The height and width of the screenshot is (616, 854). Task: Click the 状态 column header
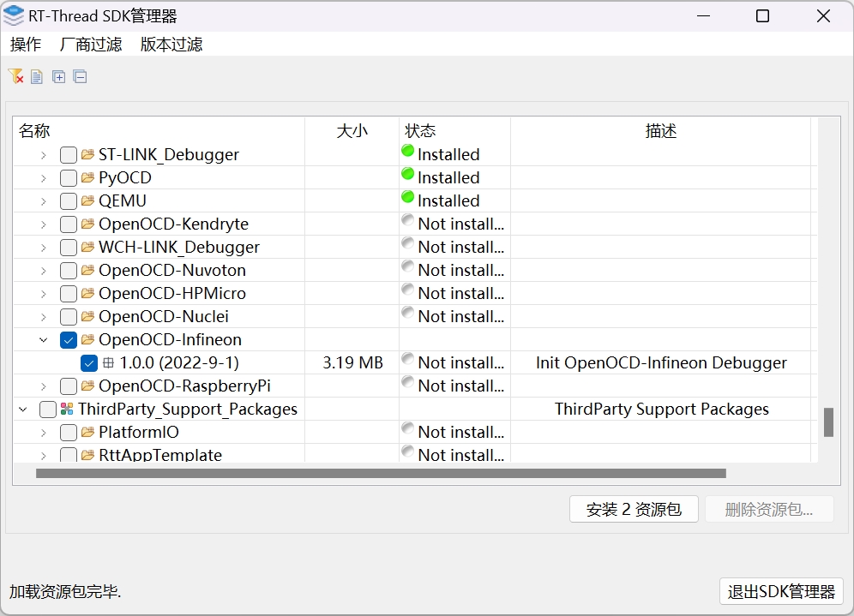coord(454,130)
